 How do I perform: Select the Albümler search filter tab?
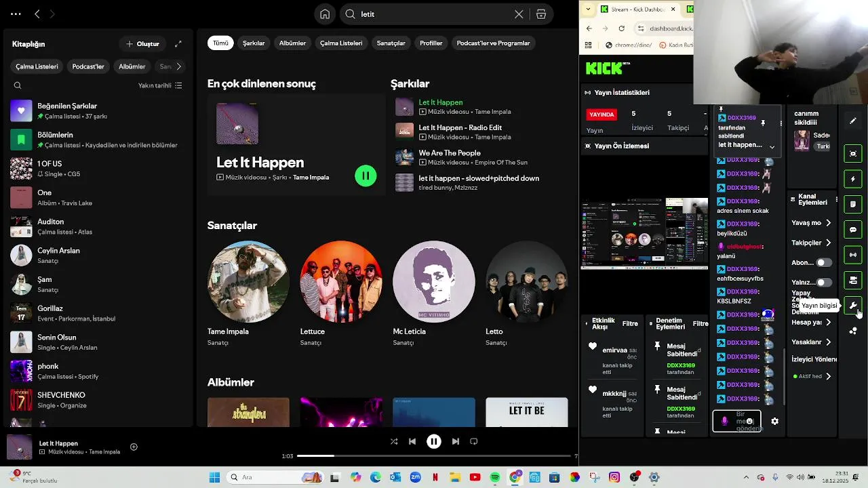tap(292, 43)
